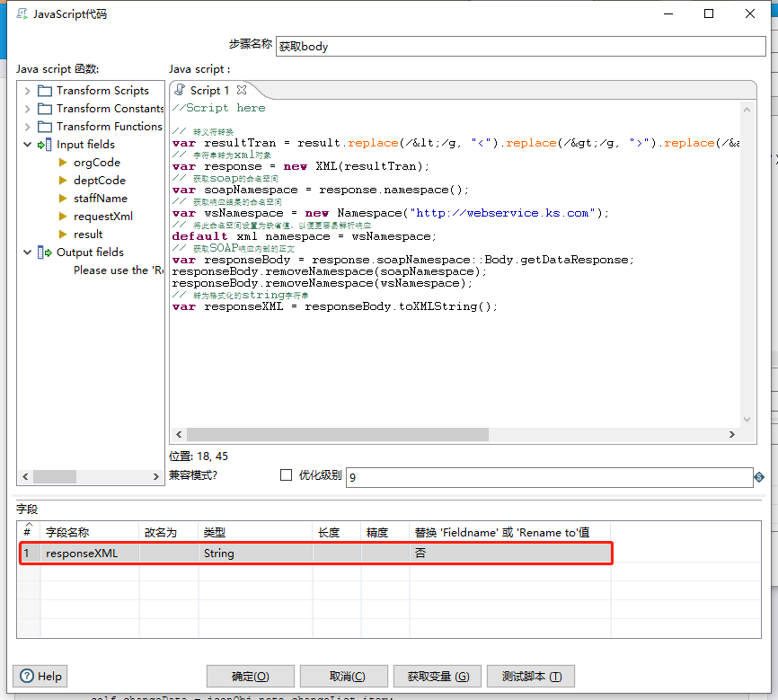Select staffName in the input fields tree
778x700 pixels.
[101, 198]
